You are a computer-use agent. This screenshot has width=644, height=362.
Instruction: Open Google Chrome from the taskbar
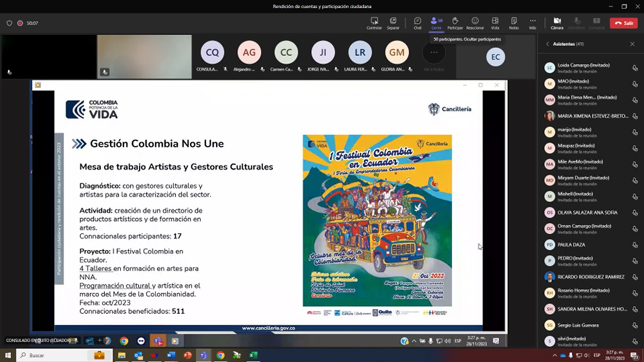(220, 355)
